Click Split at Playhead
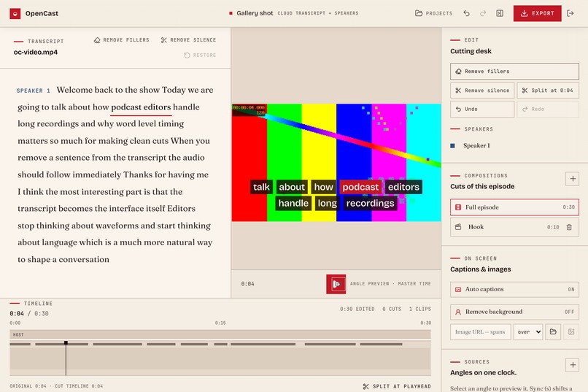 [x=397, y=386]
